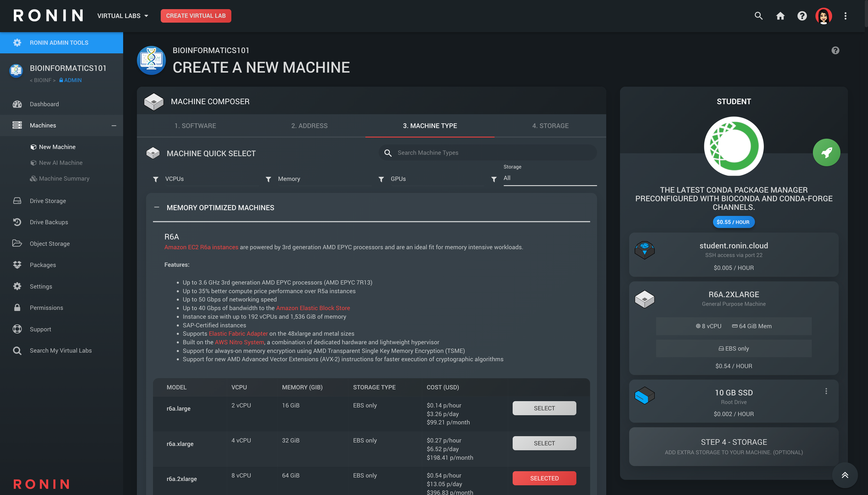The image size is (868, 495).
Task: Select the r6a.xlarge machine
Action: (x=544, y=443)
